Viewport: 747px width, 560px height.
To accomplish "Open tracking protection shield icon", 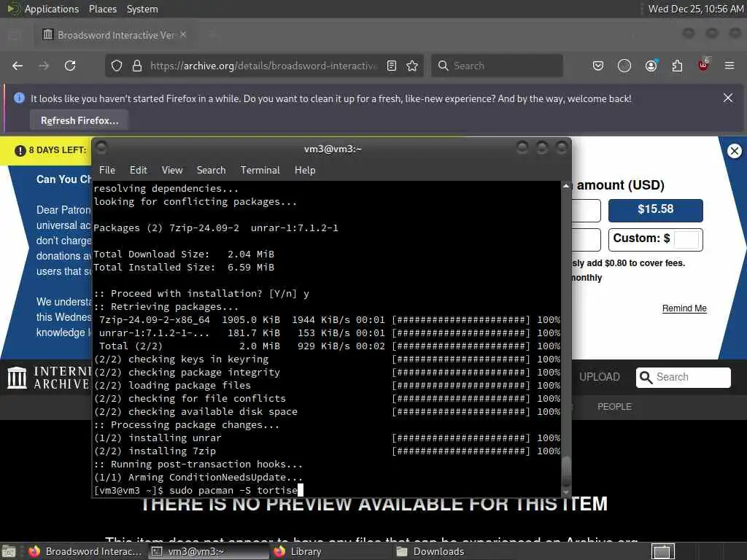I will pyautogui.click(x=117, y=66).
